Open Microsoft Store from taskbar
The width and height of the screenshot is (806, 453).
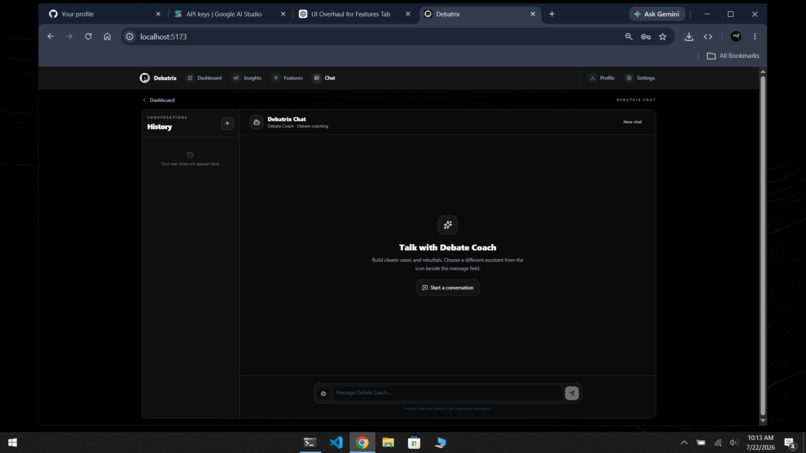(414, 443)
